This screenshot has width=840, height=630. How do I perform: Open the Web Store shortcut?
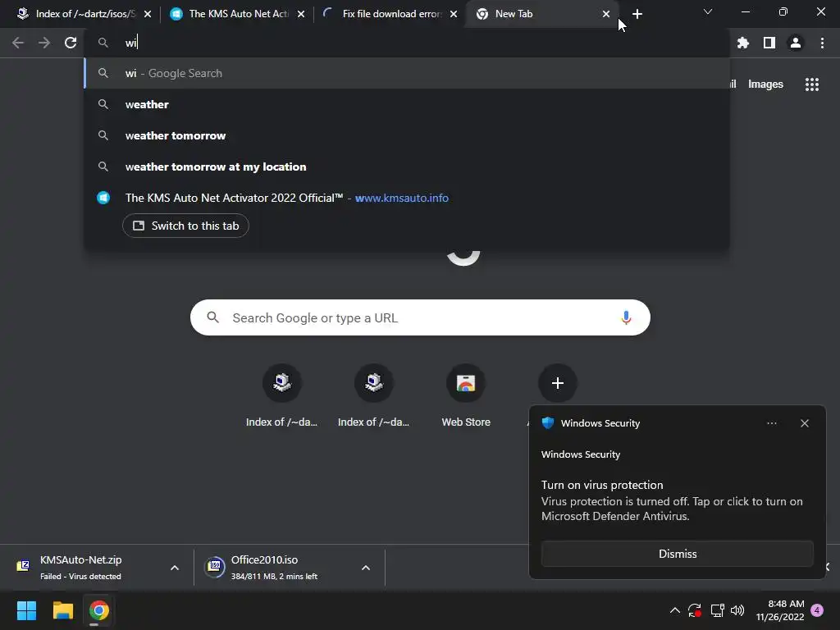(x=466, y=396)
